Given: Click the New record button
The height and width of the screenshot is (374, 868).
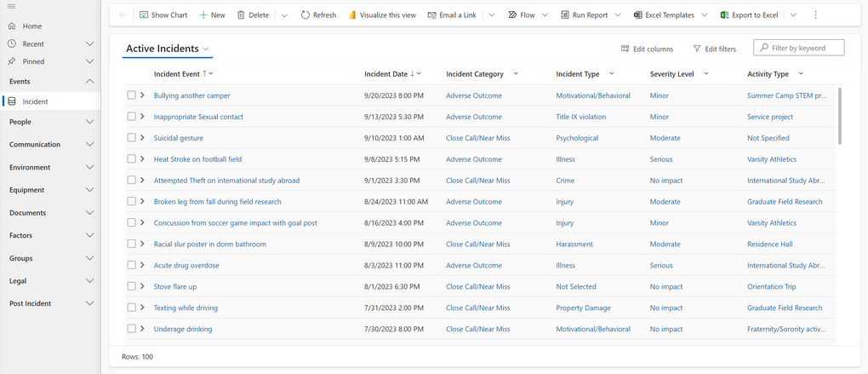Looking at the screenshot, I should (x=212, y=15).
